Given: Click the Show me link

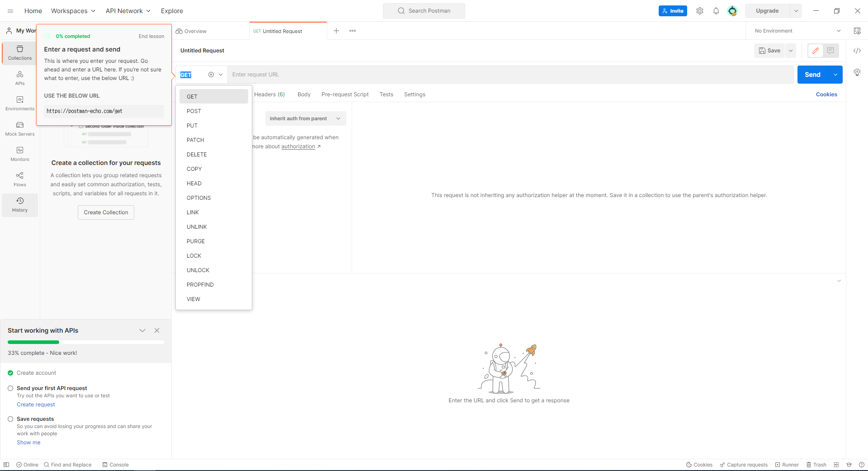Looking at the screenshot, I should [x=28, y=443].
